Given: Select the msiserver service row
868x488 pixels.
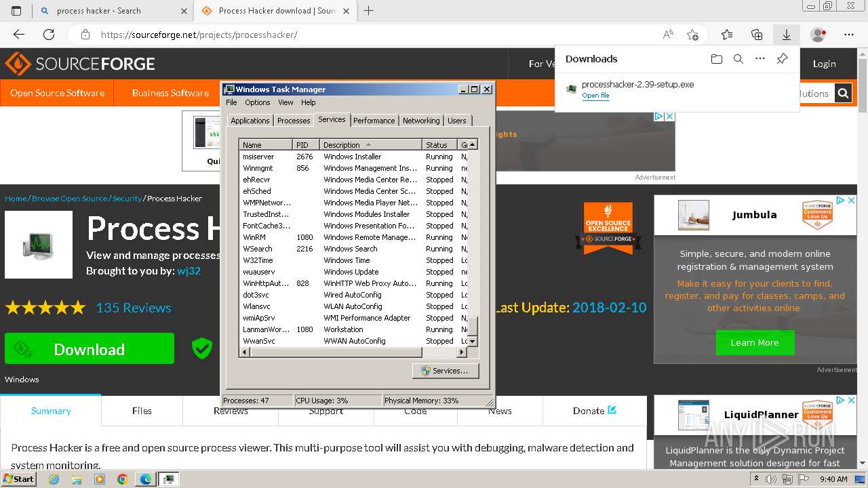Looking at the screenshot, I should (x=354, y=157).
